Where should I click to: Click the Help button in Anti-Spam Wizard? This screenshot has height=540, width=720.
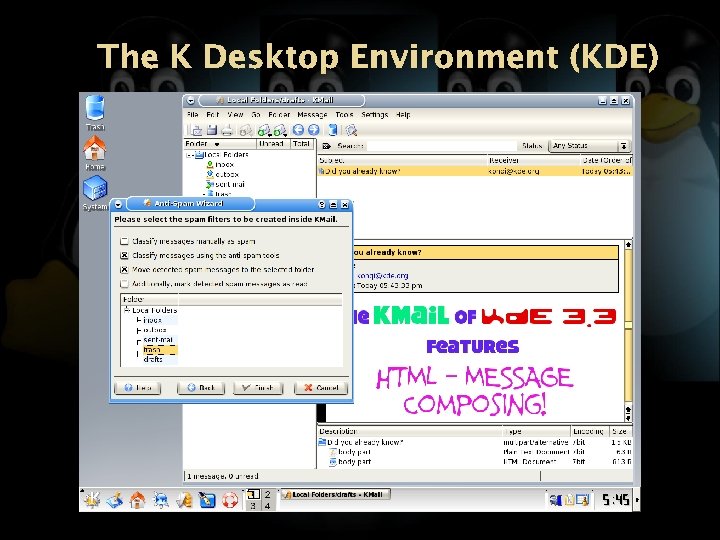[x=138, y=388]
